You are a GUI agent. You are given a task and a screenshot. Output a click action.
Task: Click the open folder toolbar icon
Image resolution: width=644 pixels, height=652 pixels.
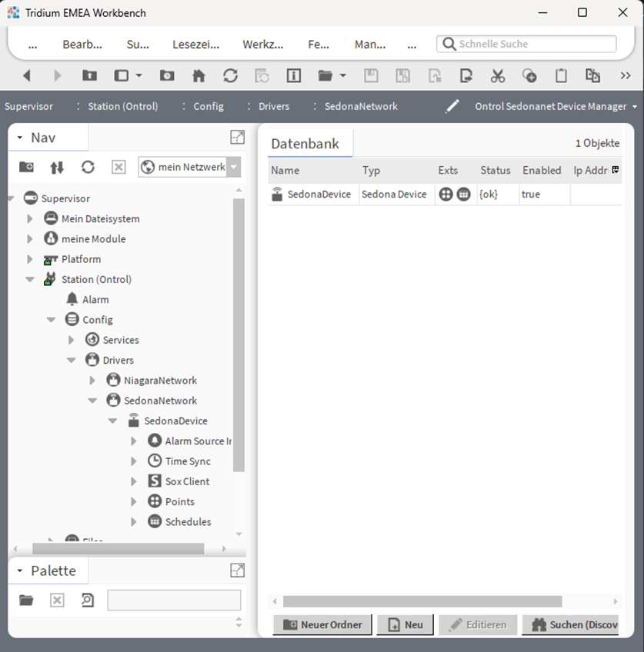click(x=325, y=75)
